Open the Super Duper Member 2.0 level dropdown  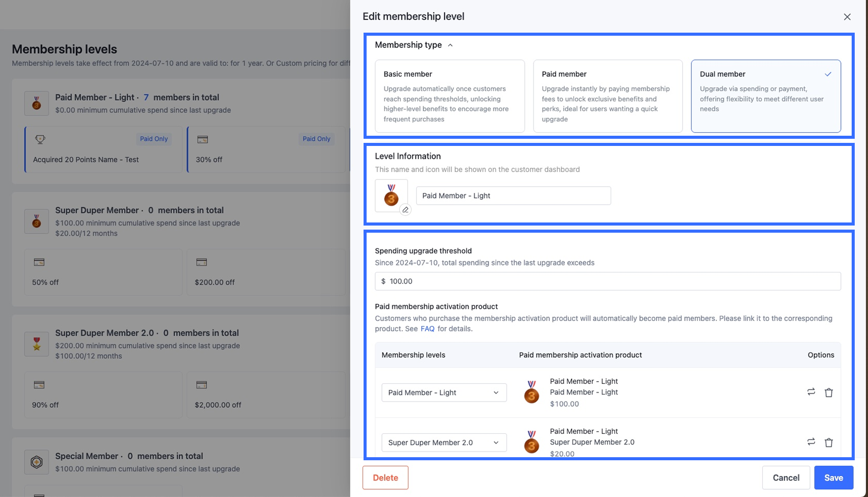(444, 442)
